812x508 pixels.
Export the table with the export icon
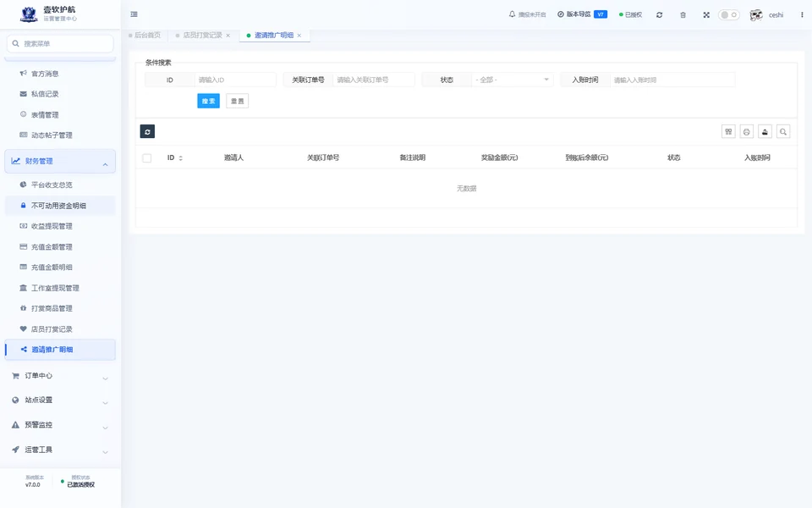[x=765, y=132]
